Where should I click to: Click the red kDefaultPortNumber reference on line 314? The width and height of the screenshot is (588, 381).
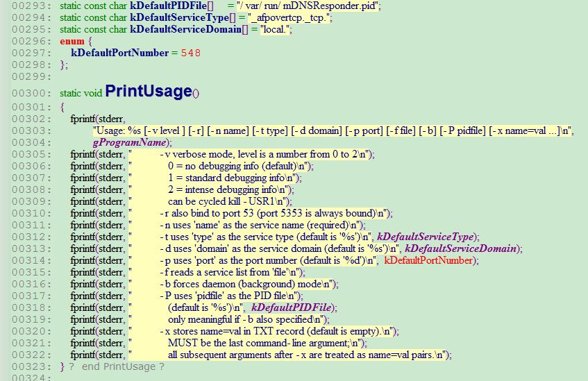coord(428,260)
